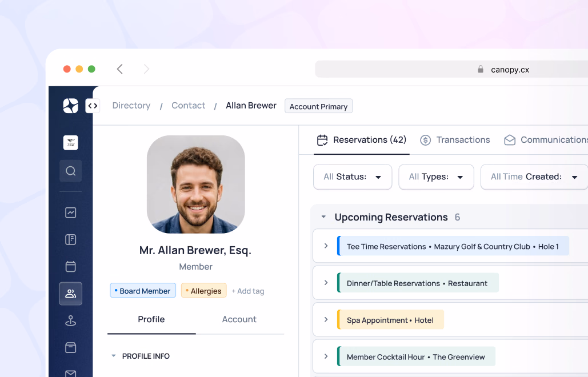Go forward with browser forward arrow
The height and width of the screenshot is (377, 588).
click(x=146, y=69)
